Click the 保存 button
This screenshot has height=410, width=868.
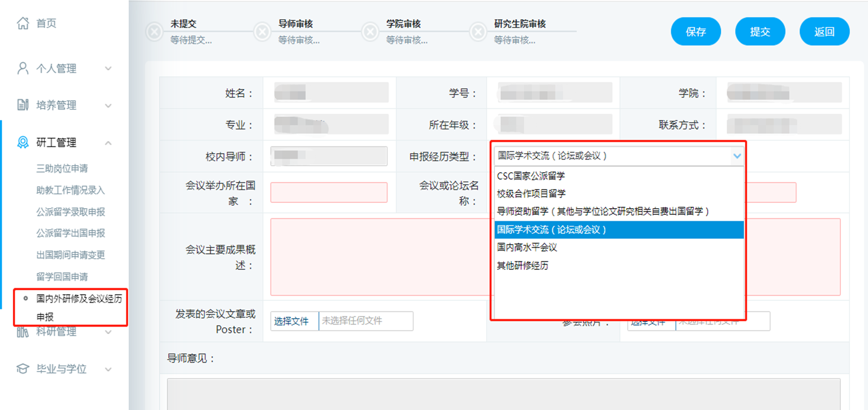pos(695,32)
